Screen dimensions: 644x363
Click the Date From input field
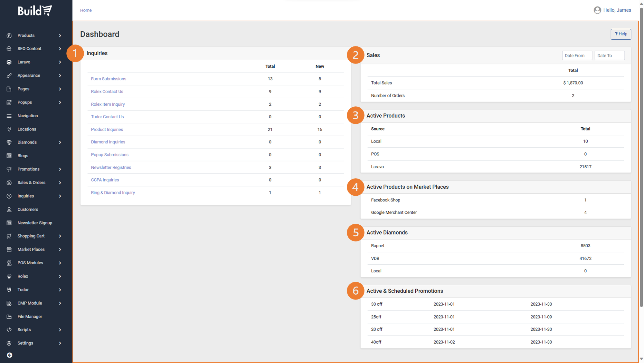click(577, 55)
